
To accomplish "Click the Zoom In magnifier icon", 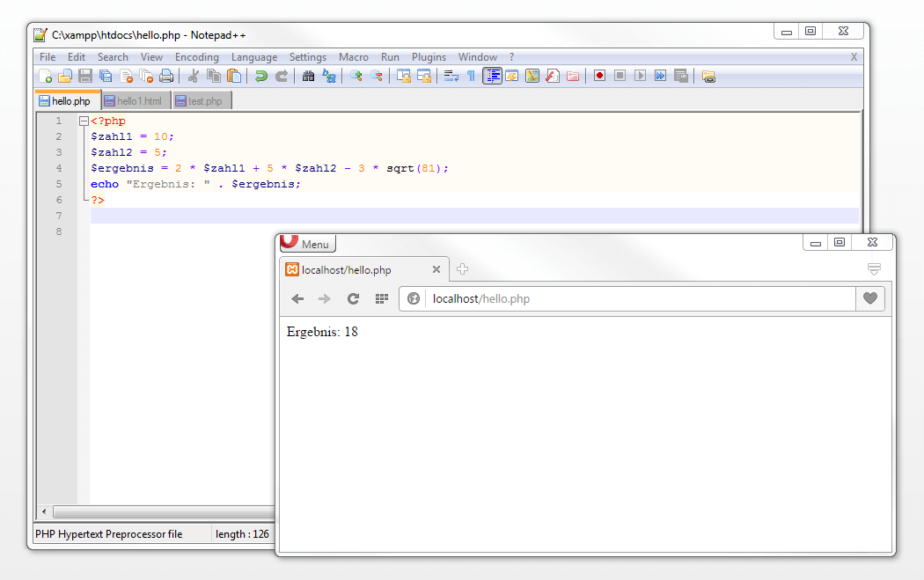I will [x=356, y=76].
